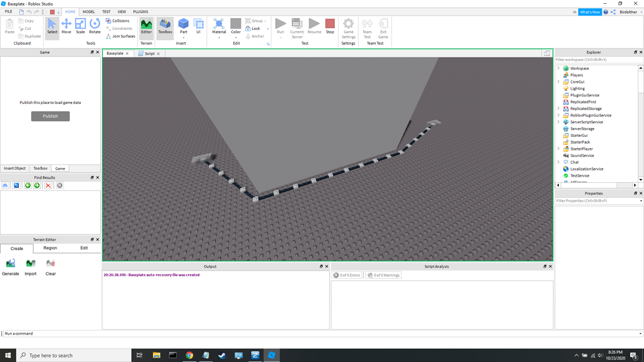The height and width of the screenshot is (362, 644).
Task: Open Steam from the taskbar
Action: 222,355
